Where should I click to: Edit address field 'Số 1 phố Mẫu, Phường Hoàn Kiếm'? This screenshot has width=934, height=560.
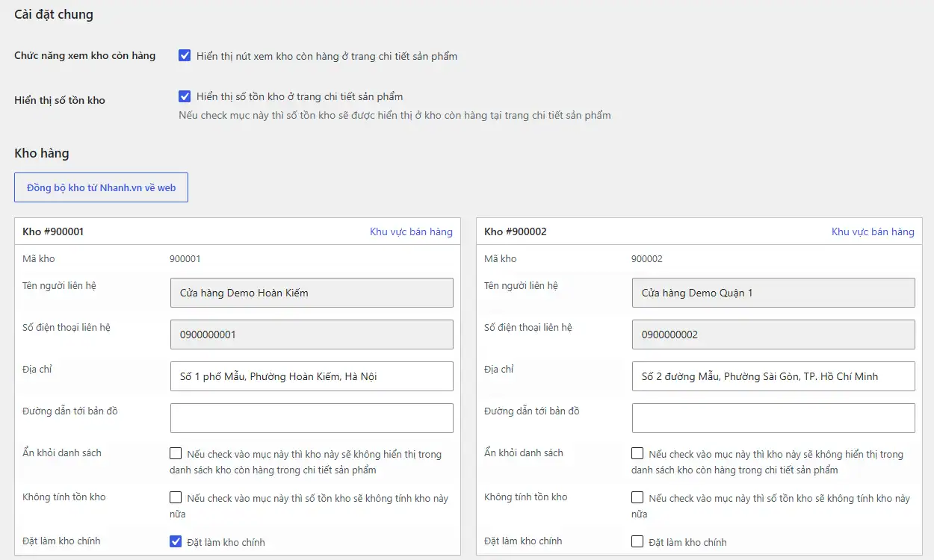click(x=312, y=376)
